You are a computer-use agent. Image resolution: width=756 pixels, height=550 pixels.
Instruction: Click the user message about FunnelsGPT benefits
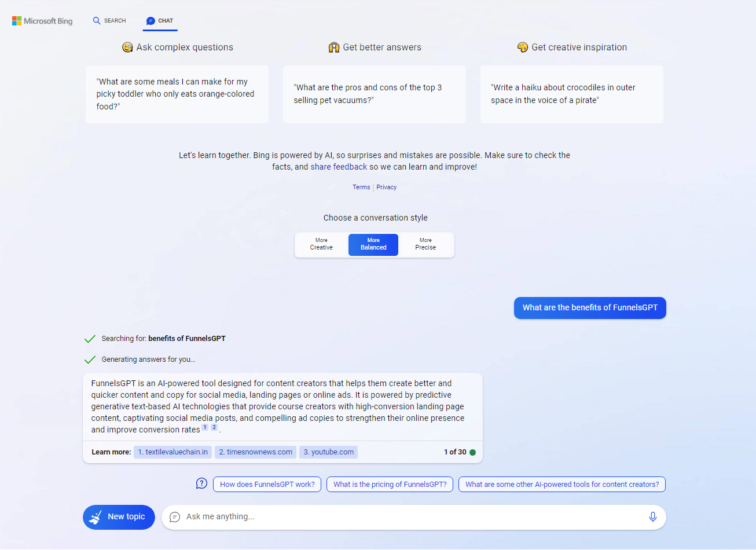point(590,308)
